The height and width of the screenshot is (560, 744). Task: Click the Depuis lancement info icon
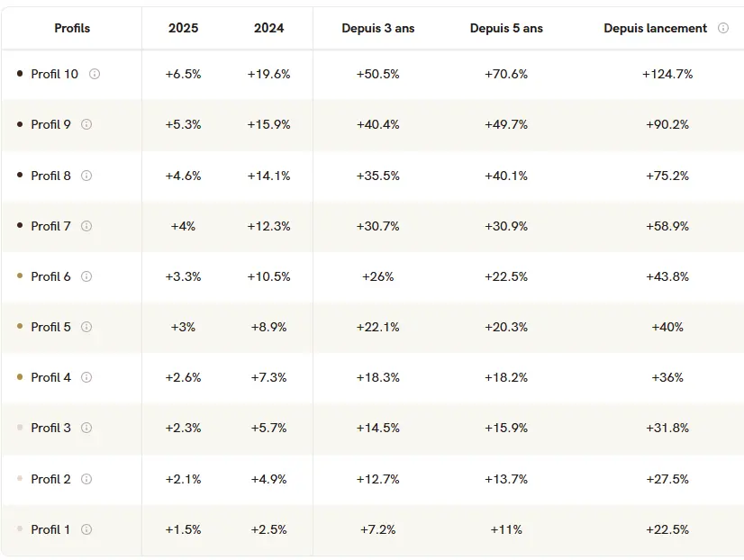click(723, 28)
